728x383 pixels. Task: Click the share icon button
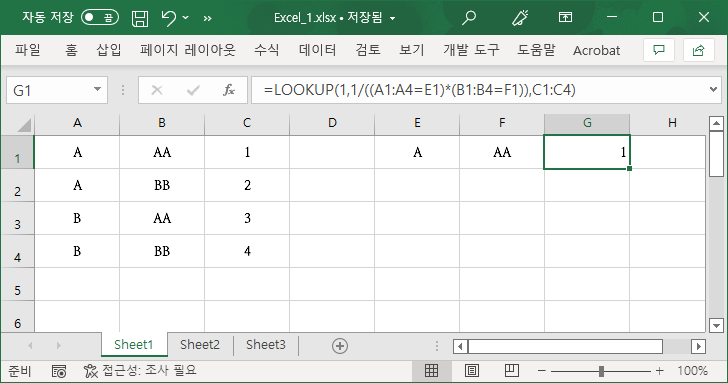[698, 50]
